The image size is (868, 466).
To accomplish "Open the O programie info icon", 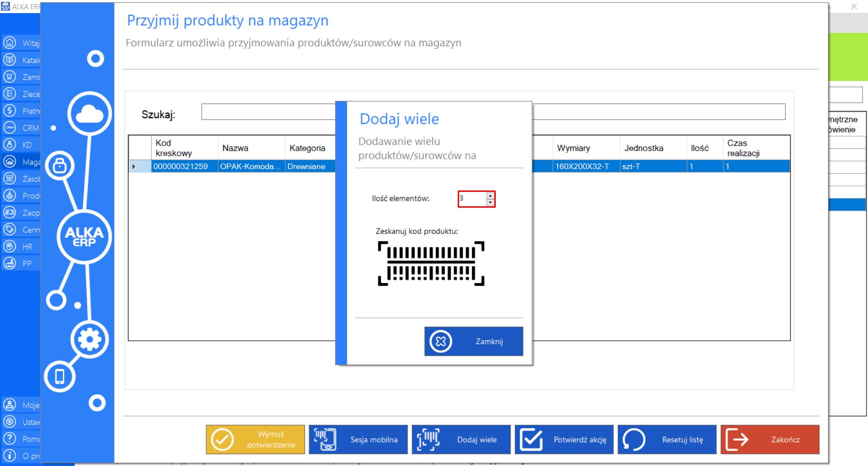I will click(x=9, y=456).
